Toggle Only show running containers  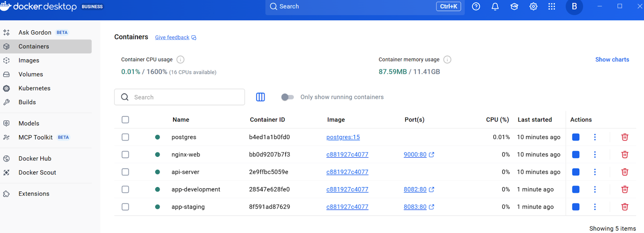[x=287, y=97]
